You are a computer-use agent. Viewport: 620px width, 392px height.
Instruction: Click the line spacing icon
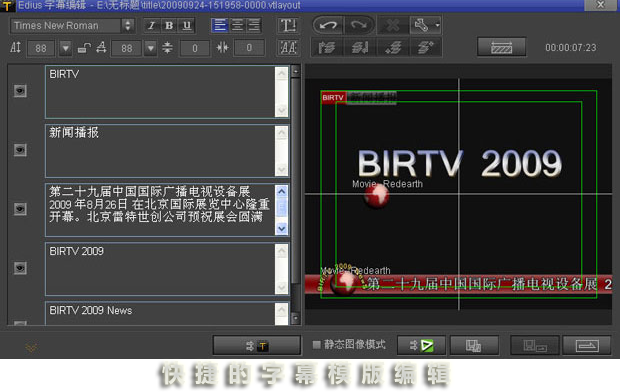coord(167,48)
